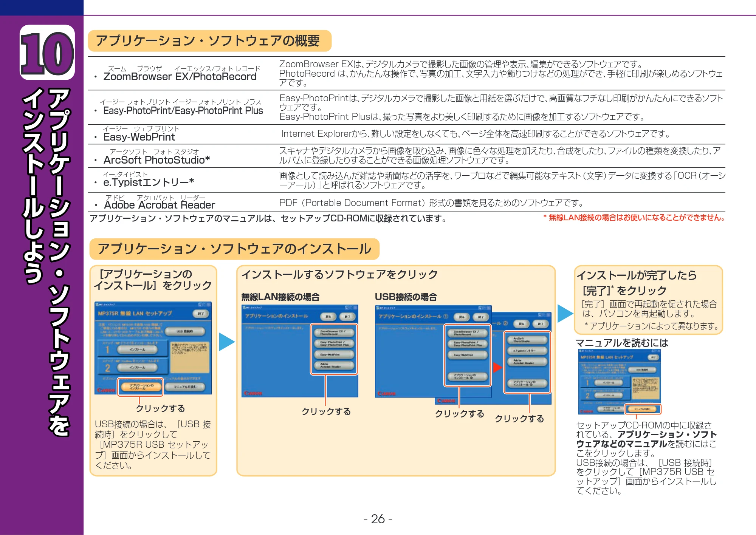
Task: Click the インストールが完了したら [完了] heading
Action: [637, 283]
